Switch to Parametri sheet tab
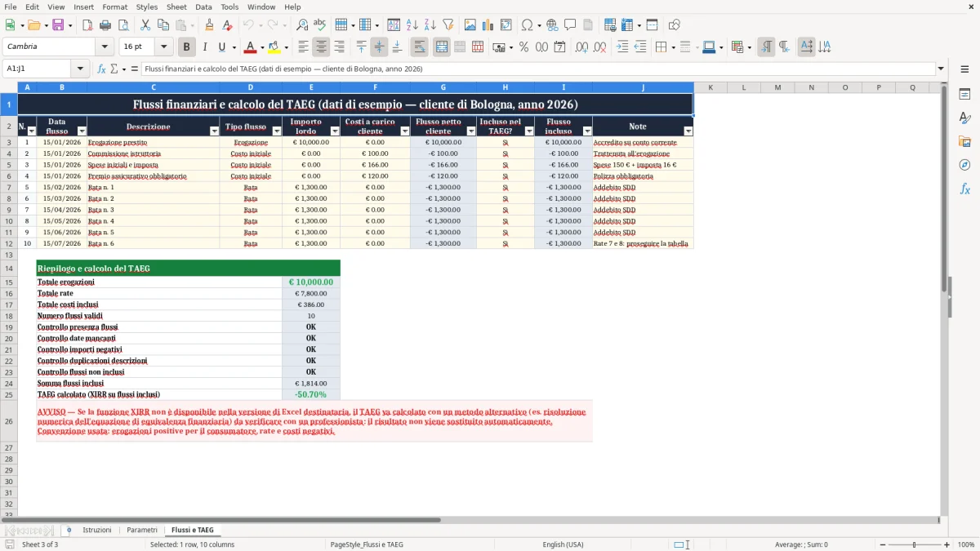980x551 pixels. click(142, 531)
